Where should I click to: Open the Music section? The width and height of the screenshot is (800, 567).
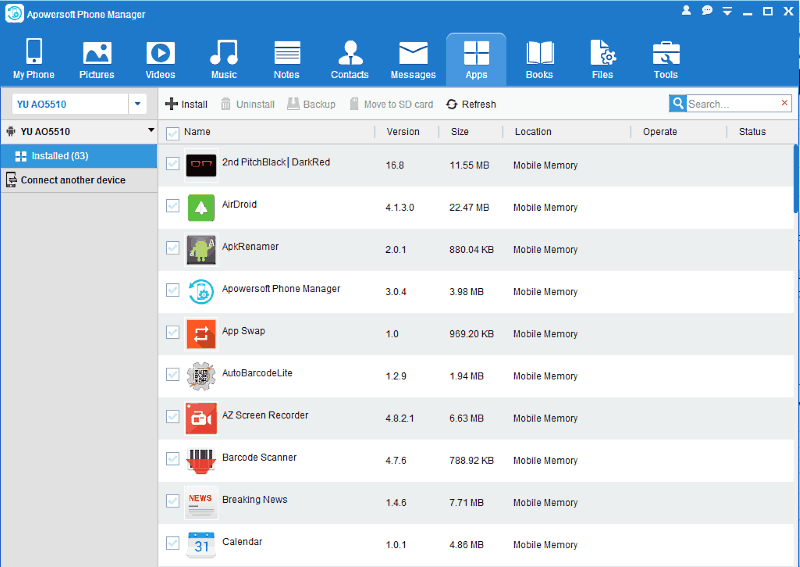pyautogui.click(x=223, y=59)
